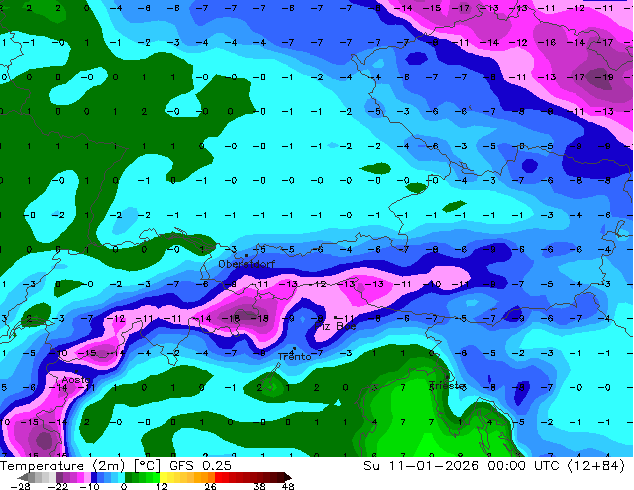Click the Oberstdorf city label
Screen dimensions: 634x490
[x=246, y=264]
